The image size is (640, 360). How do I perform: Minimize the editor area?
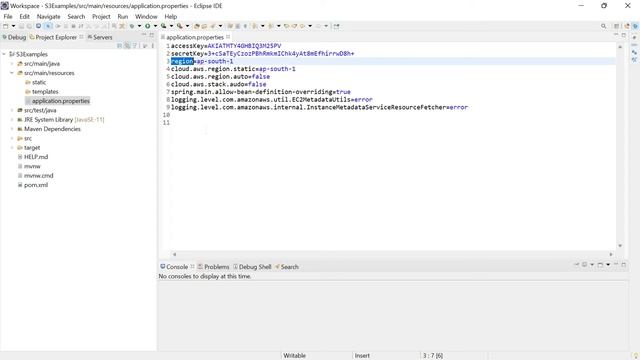(x=616, y=35)
